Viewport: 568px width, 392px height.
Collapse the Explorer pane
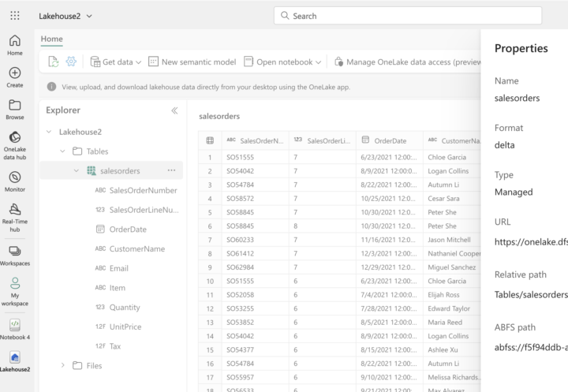(174, 111)
